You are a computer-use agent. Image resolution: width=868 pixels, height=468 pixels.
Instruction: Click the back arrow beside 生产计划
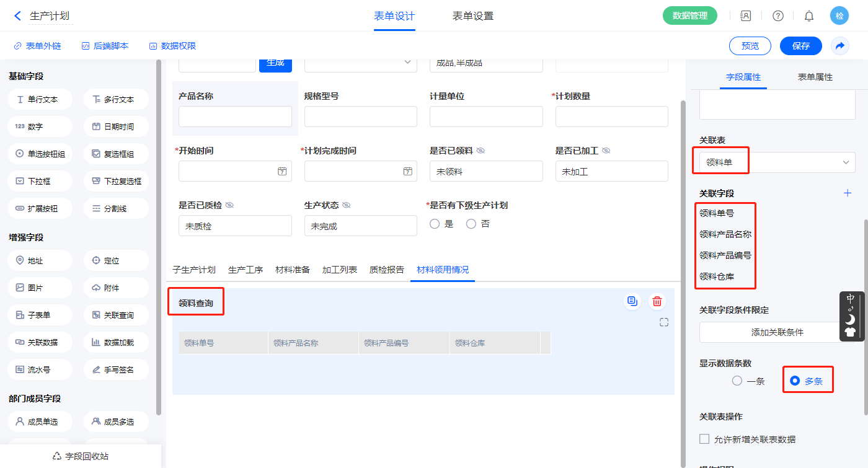pos(17,16)
